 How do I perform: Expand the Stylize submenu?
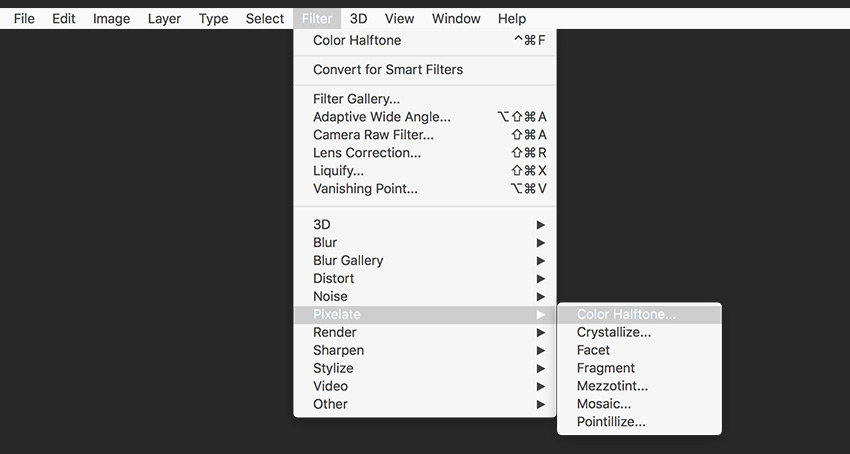pyautogui.click(x=332, y=368)
